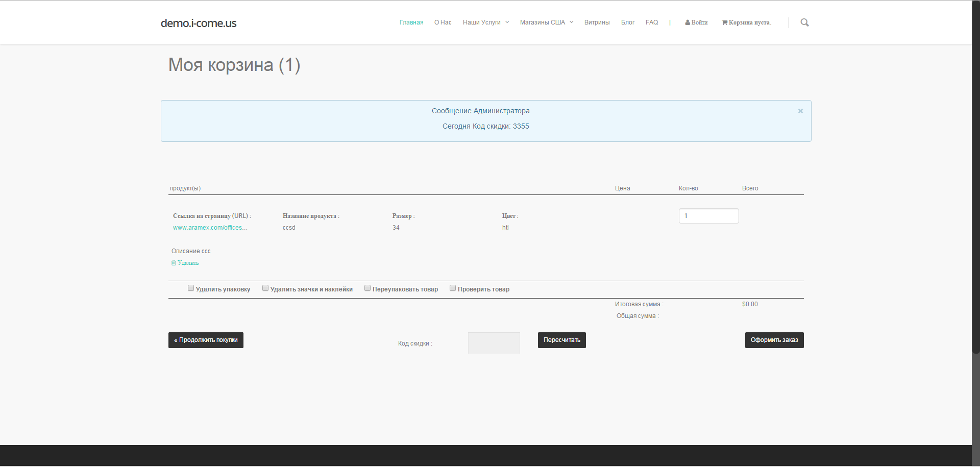Viewport: 980px width, 467px height.
Task: Toggle the Проверить товар checkbox
Action: tap(453, 288)
